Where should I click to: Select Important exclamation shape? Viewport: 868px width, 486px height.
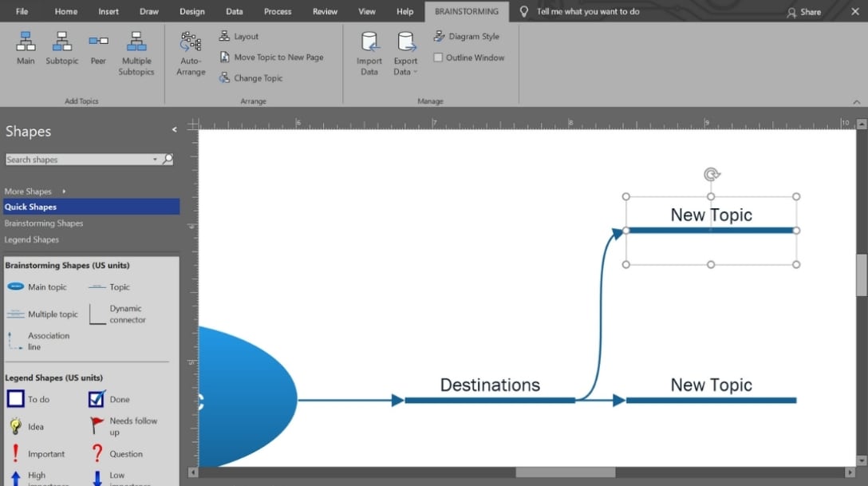pyautogui.click(x=37, y=453)
